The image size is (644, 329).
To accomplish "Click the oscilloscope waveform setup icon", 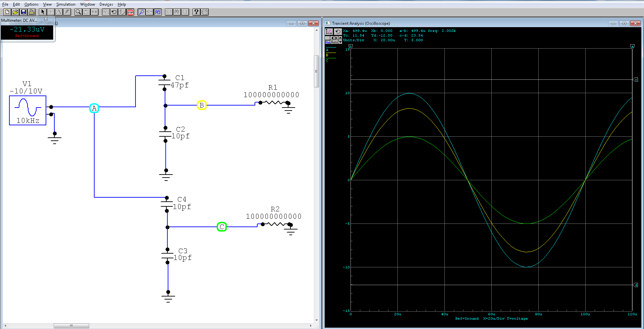I will point(329,31).
